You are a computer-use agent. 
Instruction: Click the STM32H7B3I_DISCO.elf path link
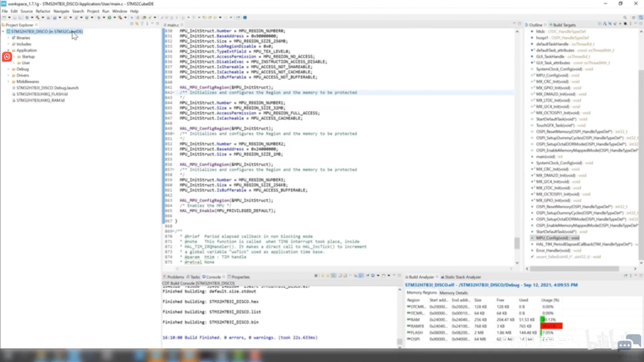pos(491,285)
